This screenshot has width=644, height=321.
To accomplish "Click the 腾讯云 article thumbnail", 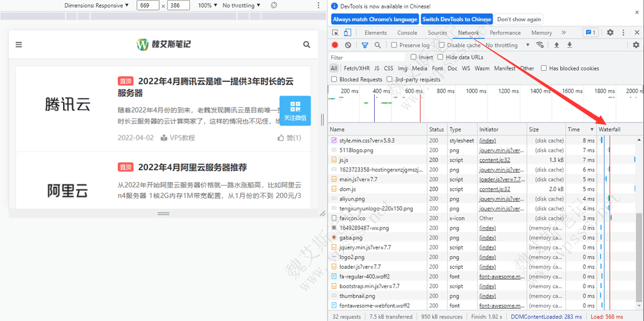I will pos(67,105).
